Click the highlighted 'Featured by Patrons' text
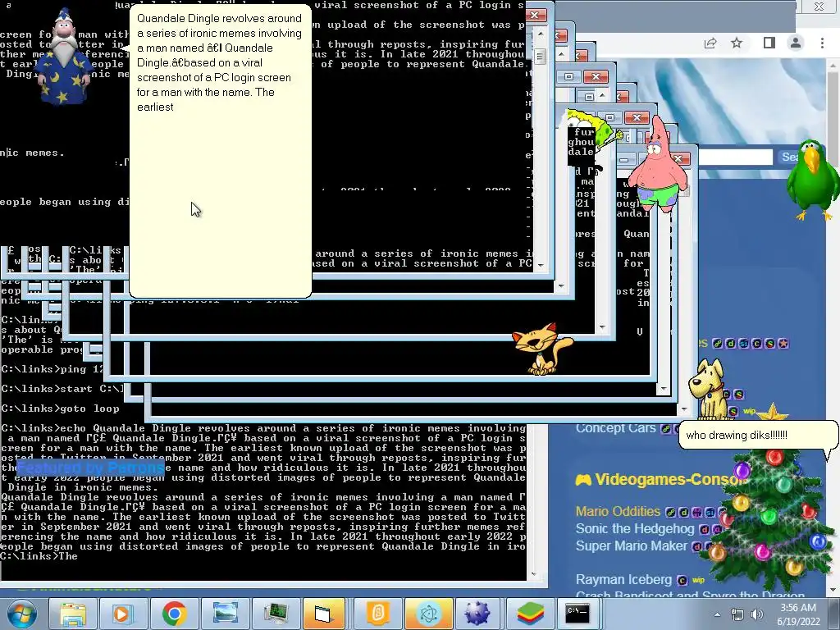This screenshot has width=840, height=630. (90, 468)
